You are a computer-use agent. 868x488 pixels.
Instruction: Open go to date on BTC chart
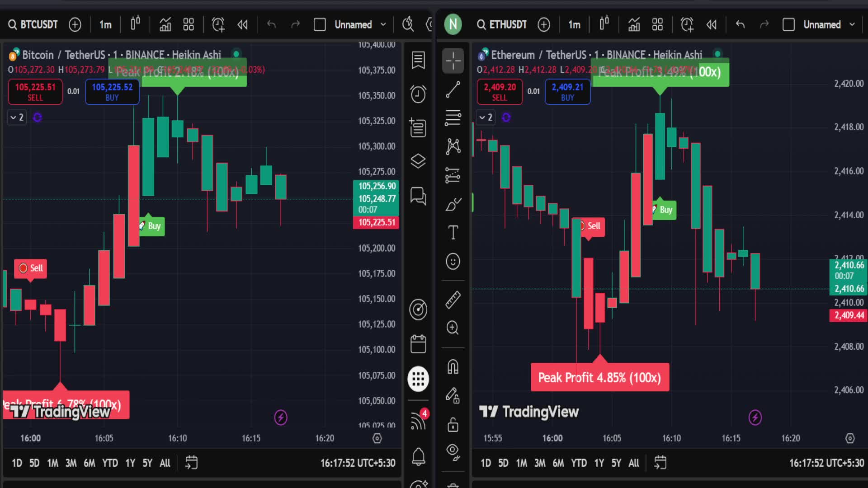192,462
